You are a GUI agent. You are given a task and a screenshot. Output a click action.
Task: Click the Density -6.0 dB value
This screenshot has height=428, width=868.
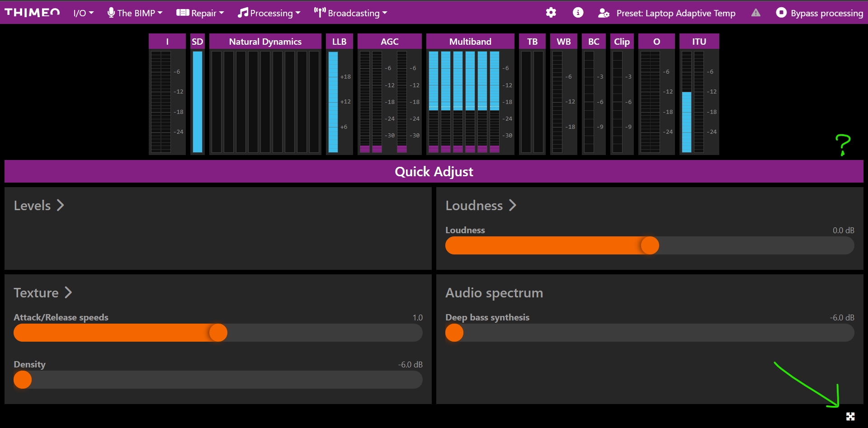coord(410,364)
